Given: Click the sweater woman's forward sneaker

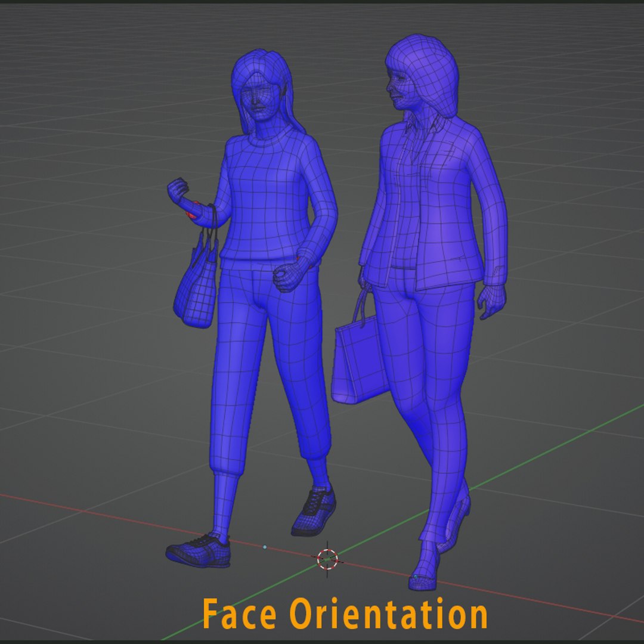Looking at the screenshot, I should pos(199,550).
